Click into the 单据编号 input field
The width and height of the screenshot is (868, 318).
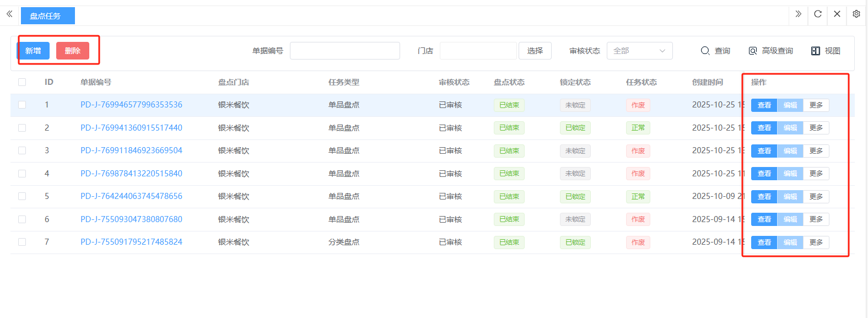tap(344, 51)
